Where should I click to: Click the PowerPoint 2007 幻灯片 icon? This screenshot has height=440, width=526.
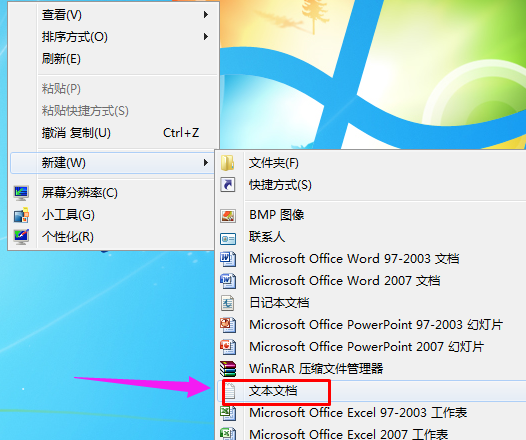click(228, 347)
